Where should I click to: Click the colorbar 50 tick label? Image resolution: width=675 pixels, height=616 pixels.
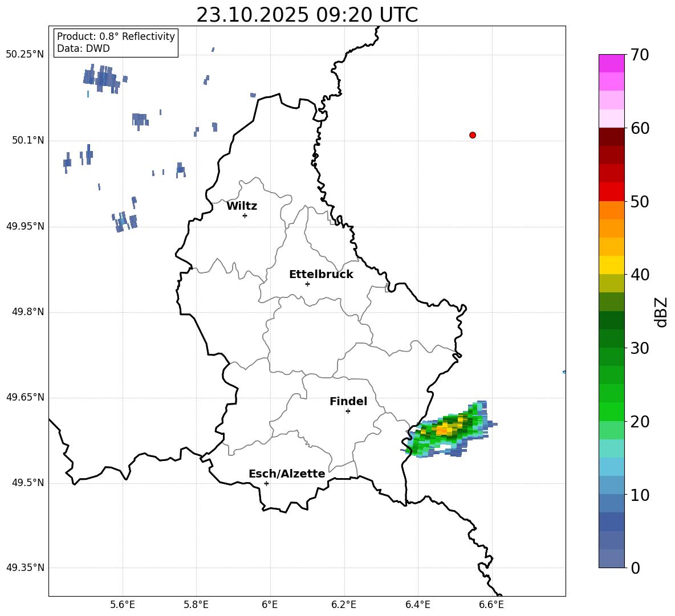[640, 202]
